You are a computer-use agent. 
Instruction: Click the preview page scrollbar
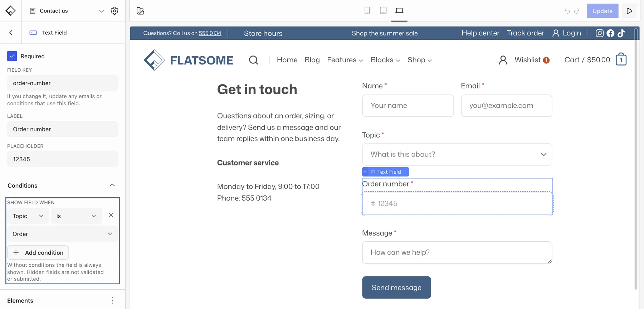click(x=636, y=159)
